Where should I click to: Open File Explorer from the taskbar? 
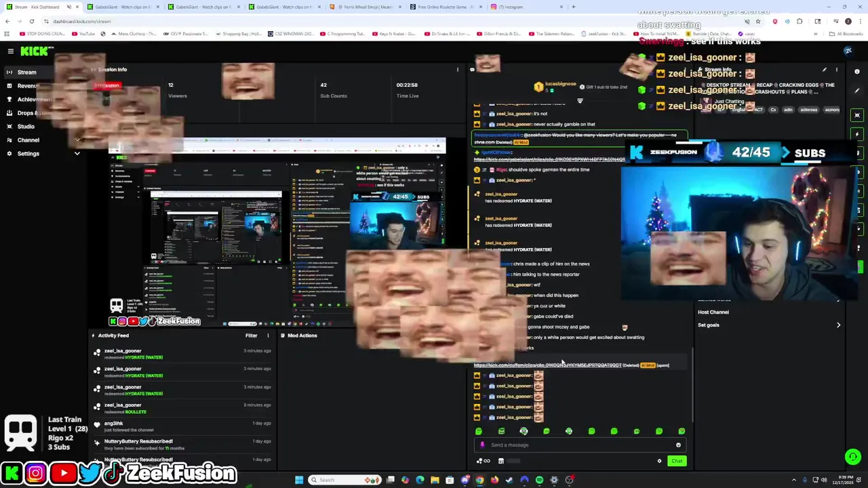pos(435,480)
